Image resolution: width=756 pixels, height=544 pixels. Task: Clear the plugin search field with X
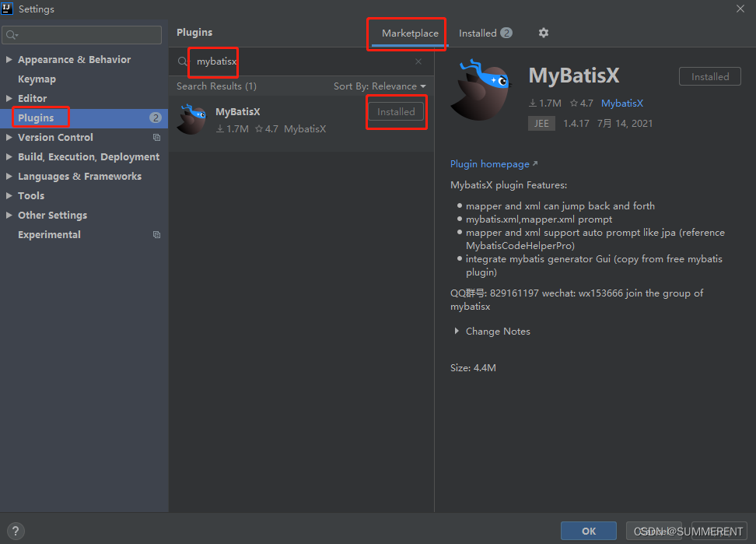[x=418, y=61]
